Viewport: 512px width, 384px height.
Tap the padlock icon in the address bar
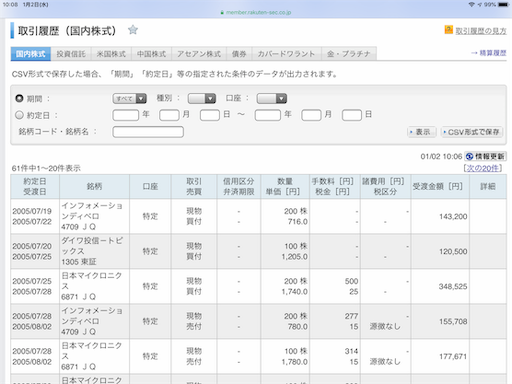(222, 13)
